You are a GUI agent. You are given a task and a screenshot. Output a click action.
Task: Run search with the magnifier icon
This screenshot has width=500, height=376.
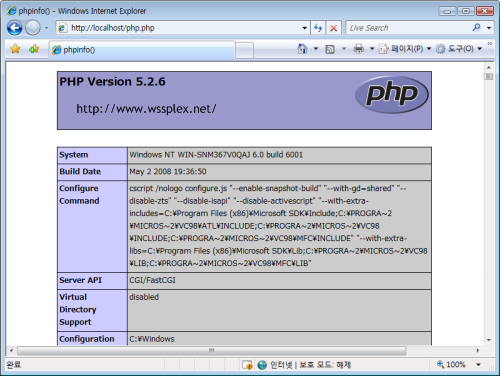click(477, 28)
